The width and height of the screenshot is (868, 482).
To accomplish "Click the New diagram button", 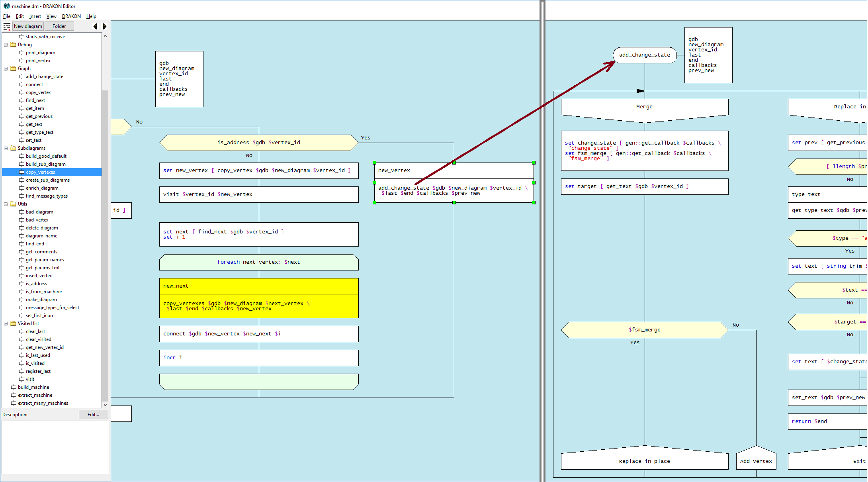I will point(28,26).
